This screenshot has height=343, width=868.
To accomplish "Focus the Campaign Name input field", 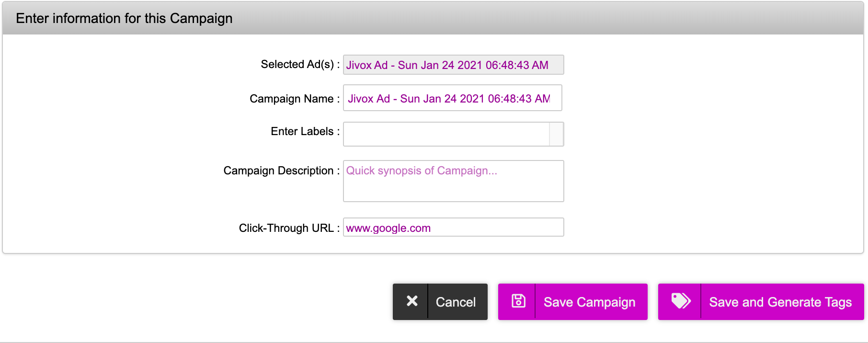I will (452, 98).
